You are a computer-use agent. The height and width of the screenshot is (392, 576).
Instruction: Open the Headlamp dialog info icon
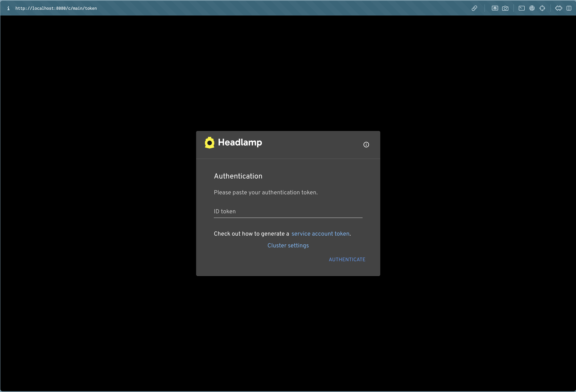pyautogui.click(x=366, y=145)
